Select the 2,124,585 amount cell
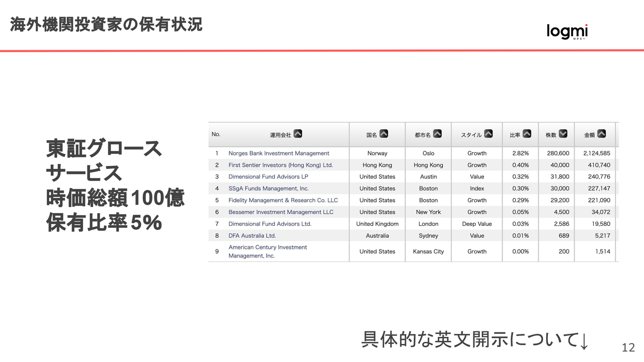644x362 pixels. click(x=597, y=153)
